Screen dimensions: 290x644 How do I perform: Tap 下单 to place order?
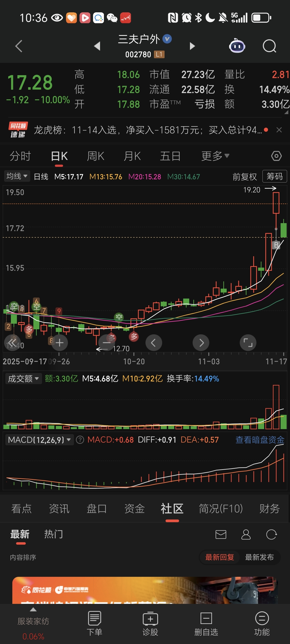94,623
